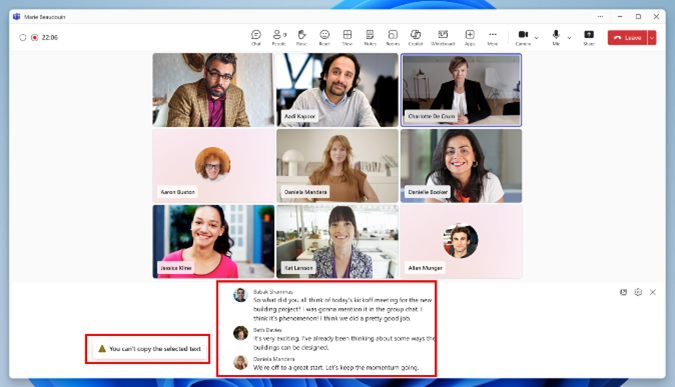The width and height of the screenshot is (675, 387).
Task: Select Aaron Buxton's avatar tile
Action: click(213, 166)
